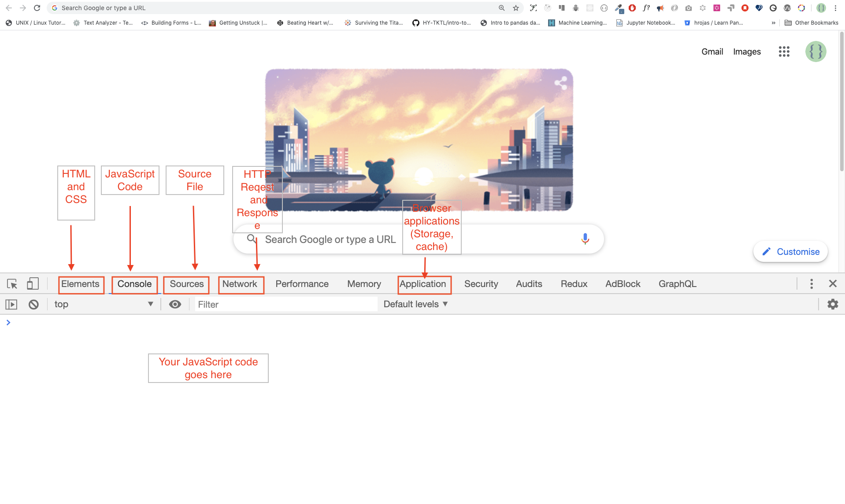Open the UNIX / Linux Tutorial bookmark

coord(36,23)
